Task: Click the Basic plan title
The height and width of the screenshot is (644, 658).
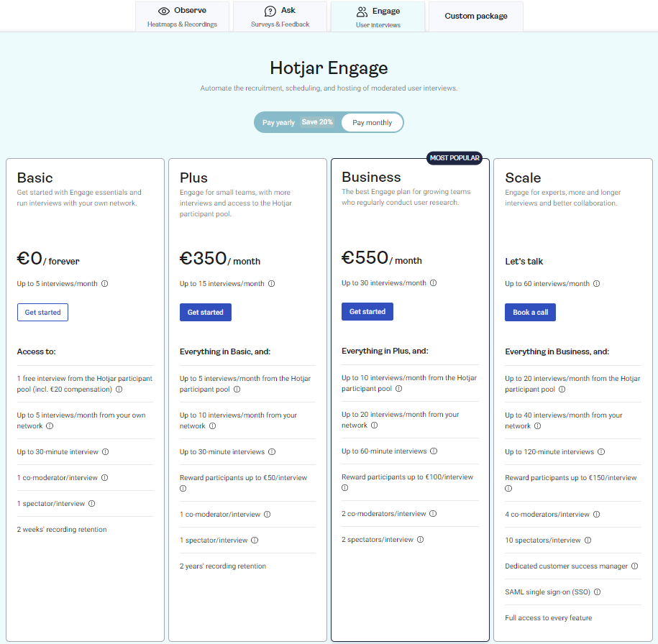Action: (x=35, y=178)
